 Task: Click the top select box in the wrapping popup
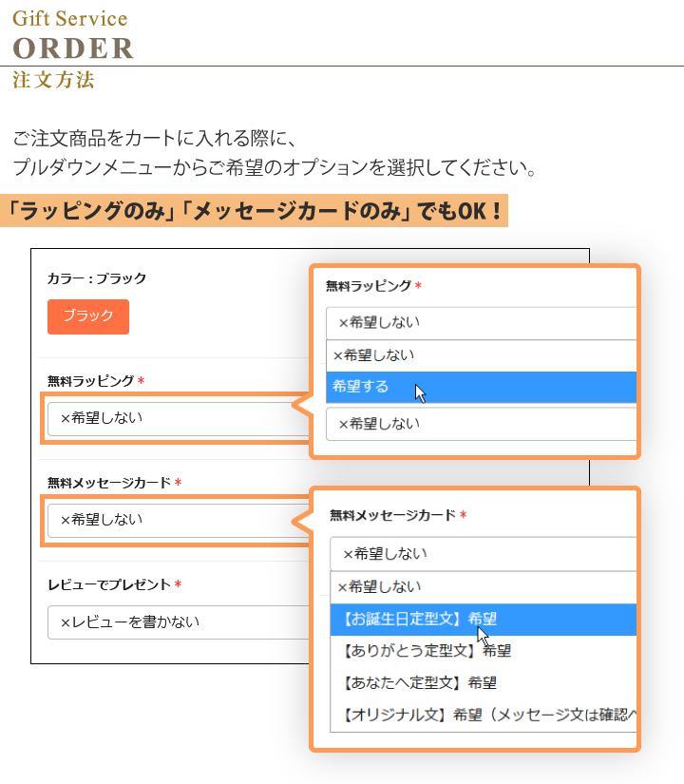tap(480, 322)
